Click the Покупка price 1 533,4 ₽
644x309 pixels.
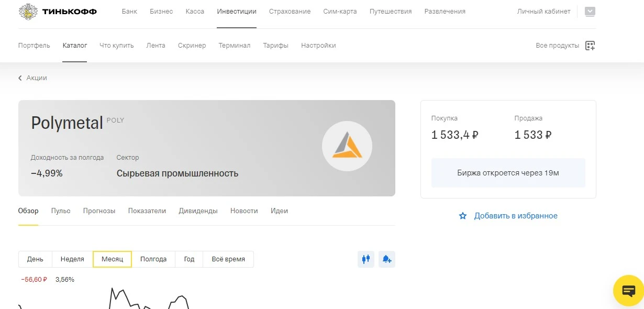pos(455,135)
